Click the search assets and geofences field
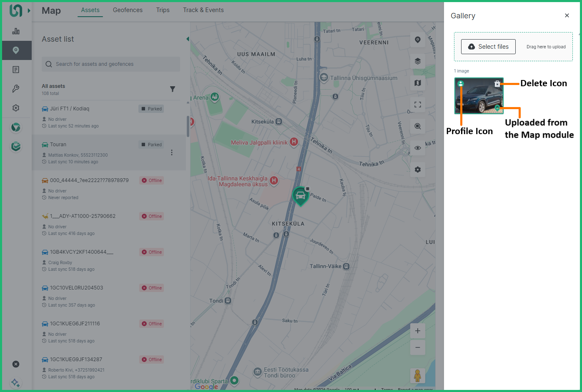Image resolution: width=582 pixels, height=392 pixels. pyautogui.click(x=111, y=64)
